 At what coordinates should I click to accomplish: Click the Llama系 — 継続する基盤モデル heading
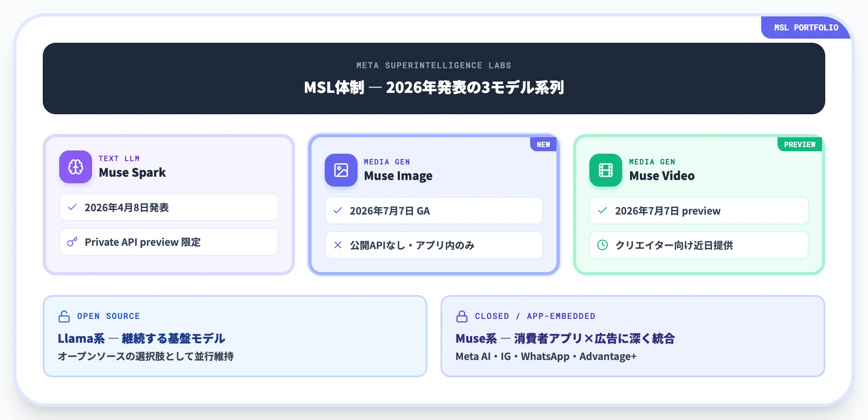[141, 338]
